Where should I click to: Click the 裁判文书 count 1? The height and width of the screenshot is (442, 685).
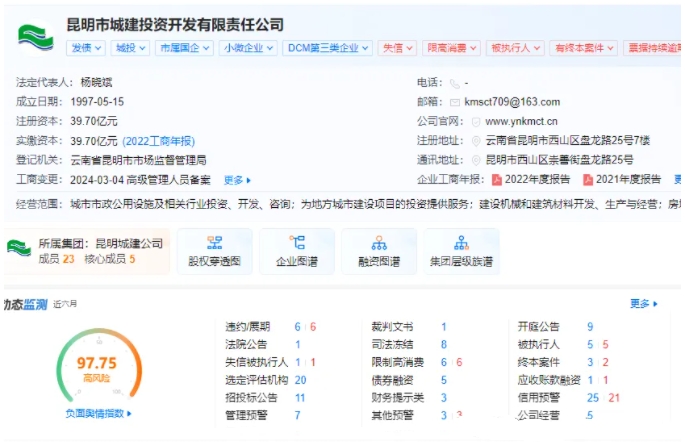tap(444, 327)
